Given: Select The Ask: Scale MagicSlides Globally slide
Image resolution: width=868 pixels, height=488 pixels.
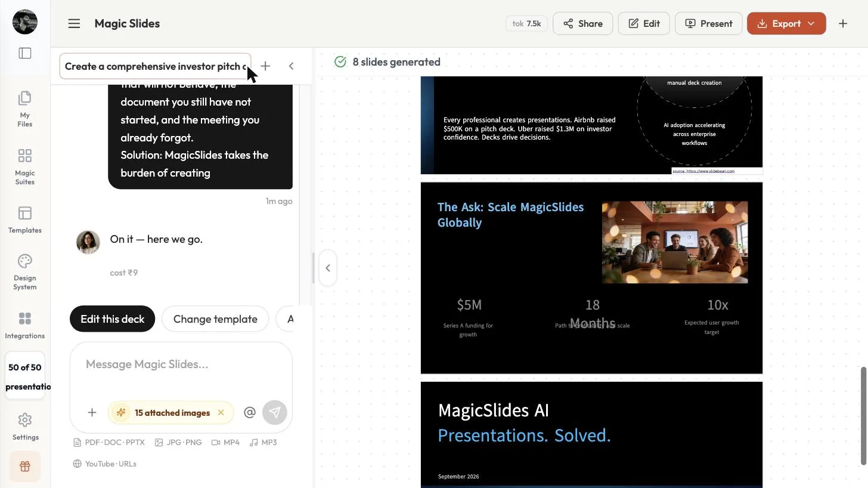Looking at the screenshot, I should [x=591, y=278].
